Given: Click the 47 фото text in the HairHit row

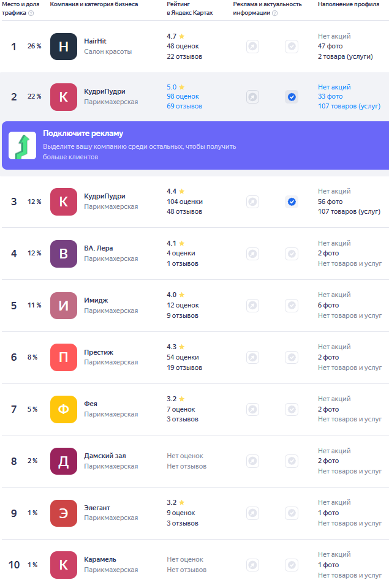Looking at the screenshot, I should pyautogui.click(x=330, y=46).
